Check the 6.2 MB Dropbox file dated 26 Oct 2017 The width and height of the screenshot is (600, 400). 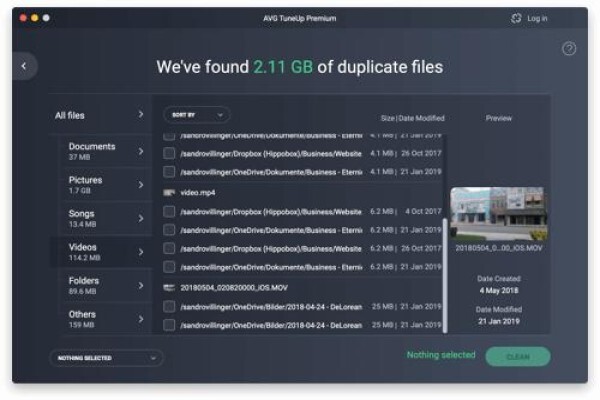pos(169,248)
